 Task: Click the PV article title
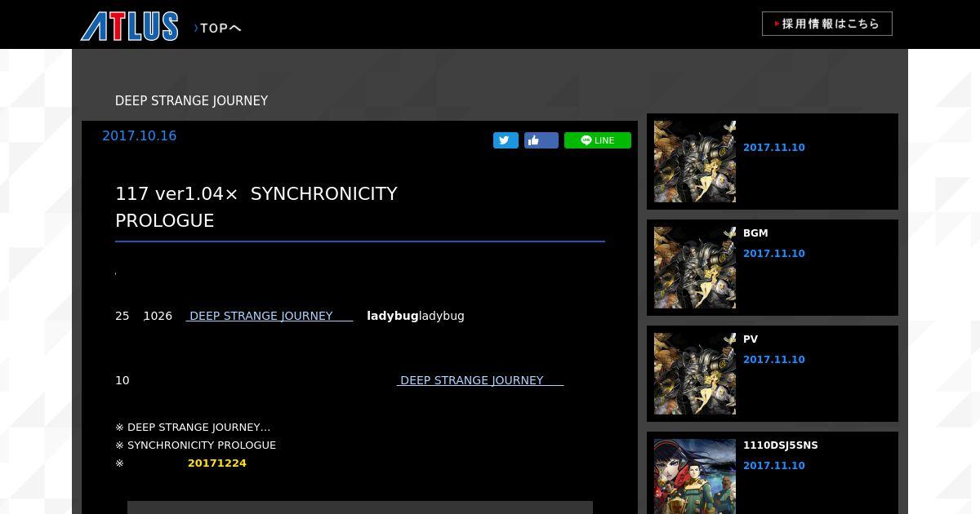(x=751, y=339)
